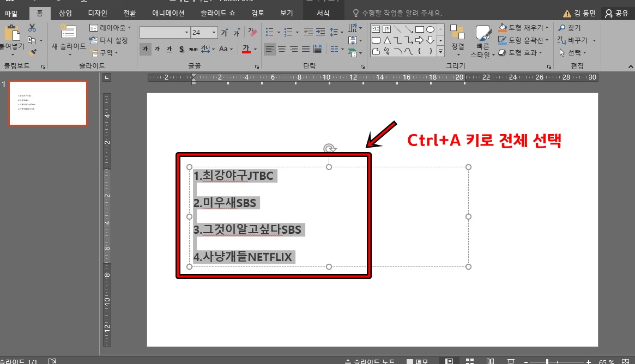Click the font color red swatch button

(x=246, y=49)
